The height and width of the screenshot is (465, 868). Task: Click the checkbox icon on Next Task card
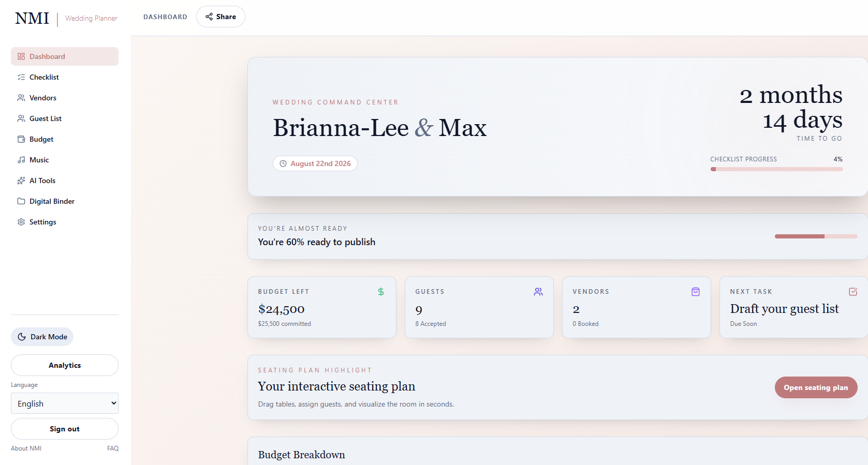[x=853, y=292]
